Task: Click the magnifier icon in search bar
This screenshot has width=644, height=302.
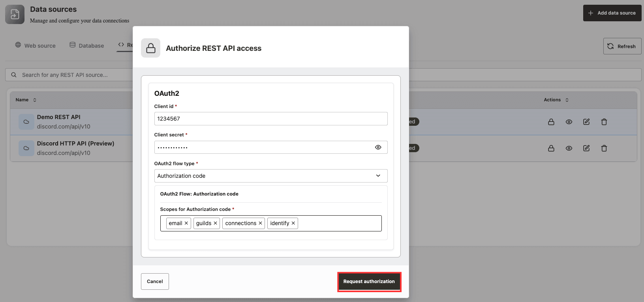Action: pyautogui.click(x=14, y=75)
